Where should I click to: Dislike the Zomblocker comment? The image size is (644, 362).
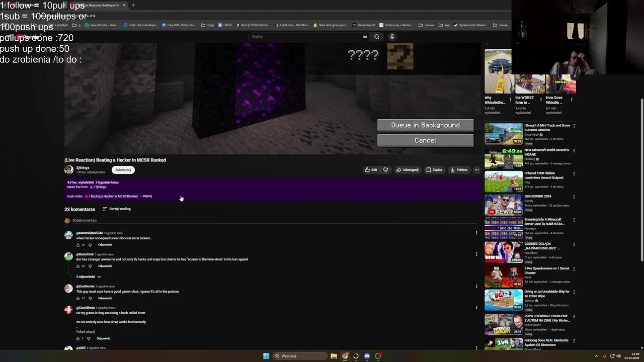90,298
